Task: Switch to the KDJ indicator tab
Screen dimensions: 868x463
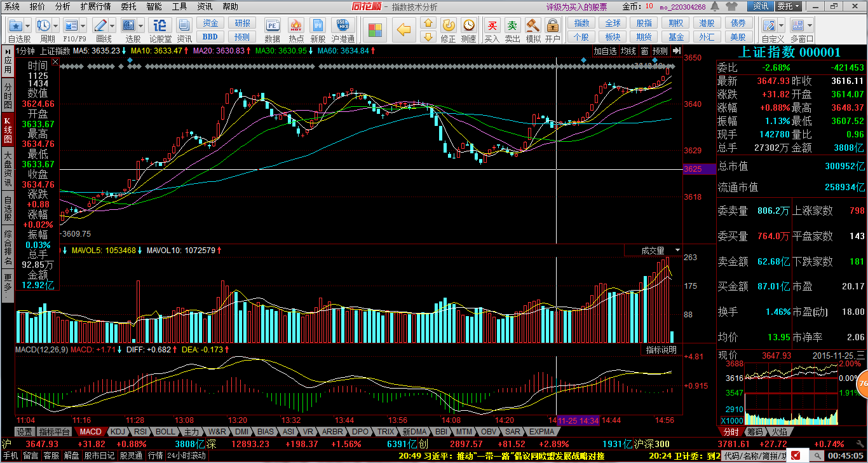Action: (117, 432)
